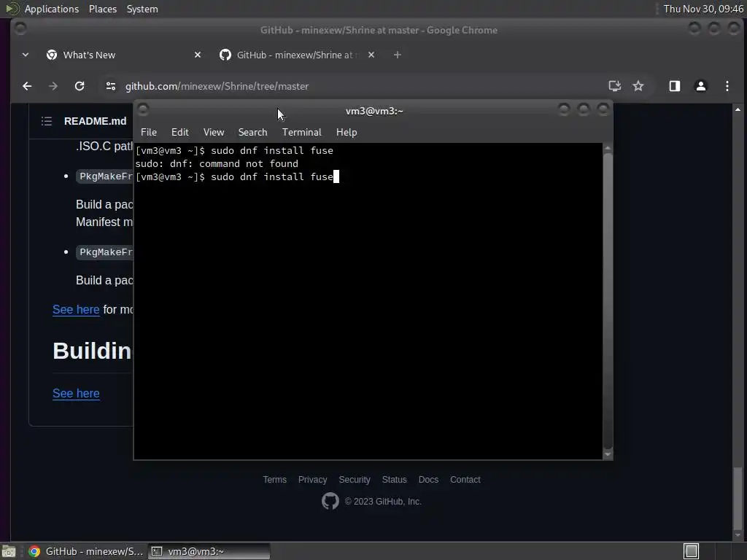Click the README.md heading label
Image resolution: width=747 pixels, height=560 pixels.
96,121
